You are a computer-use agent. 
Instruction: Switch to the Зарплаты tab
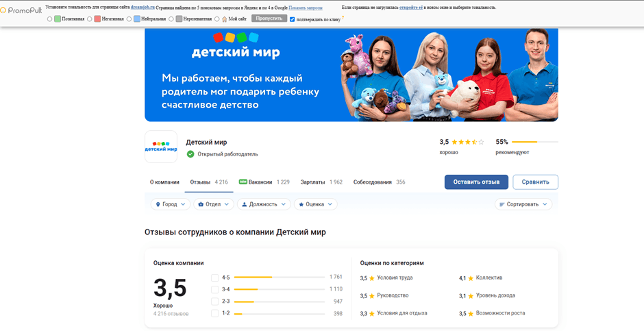[x=321, y=182]
